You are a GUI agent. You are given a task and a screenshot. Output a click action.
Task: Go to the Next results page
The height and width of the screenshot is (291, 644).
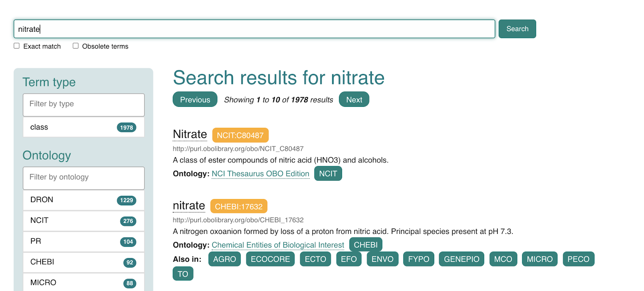point(354,100)
